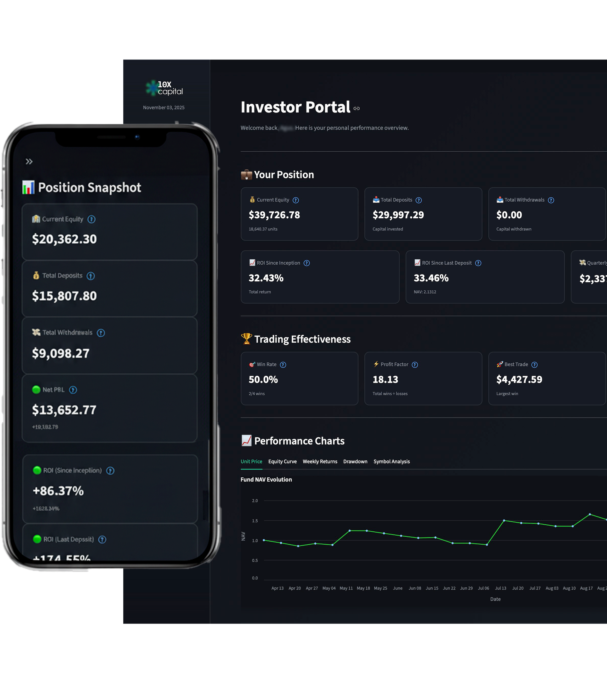Viewport: 607px width, 700px height.
Task: Open the Drawdown chart tab
Action: tap(355, 461)
